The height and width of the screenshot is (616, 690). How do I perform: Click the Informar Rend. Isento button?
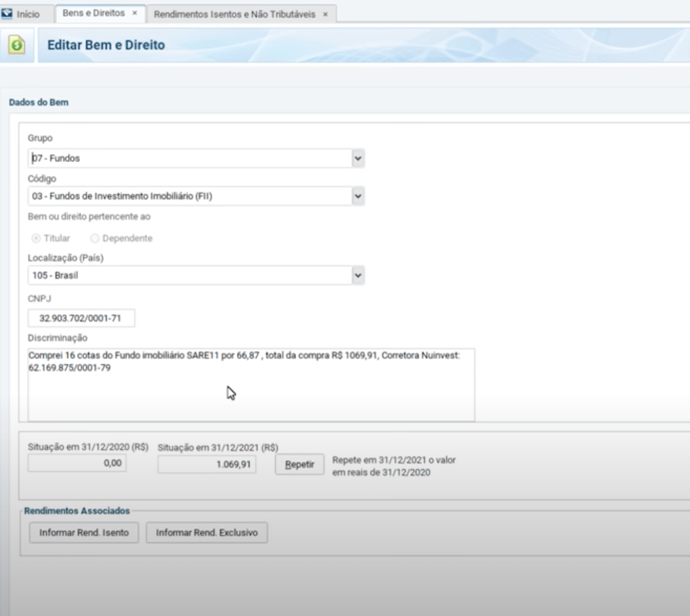[84, 533]
